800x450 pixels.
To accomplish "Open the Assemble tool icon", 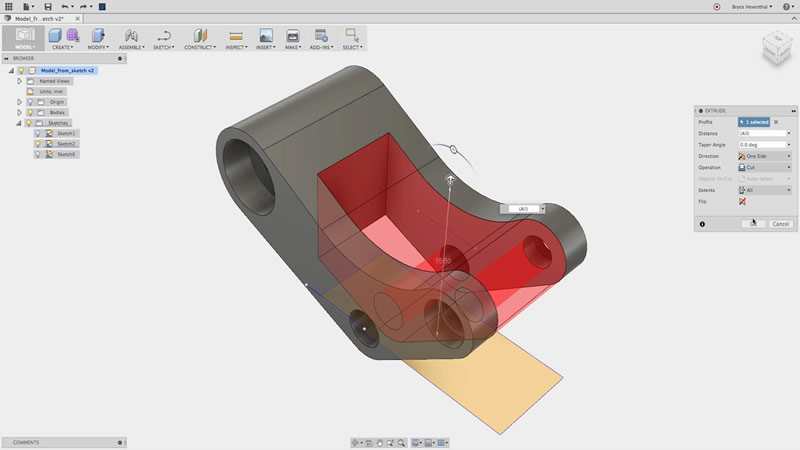I will pyautogui.click(x=131, y=35).
